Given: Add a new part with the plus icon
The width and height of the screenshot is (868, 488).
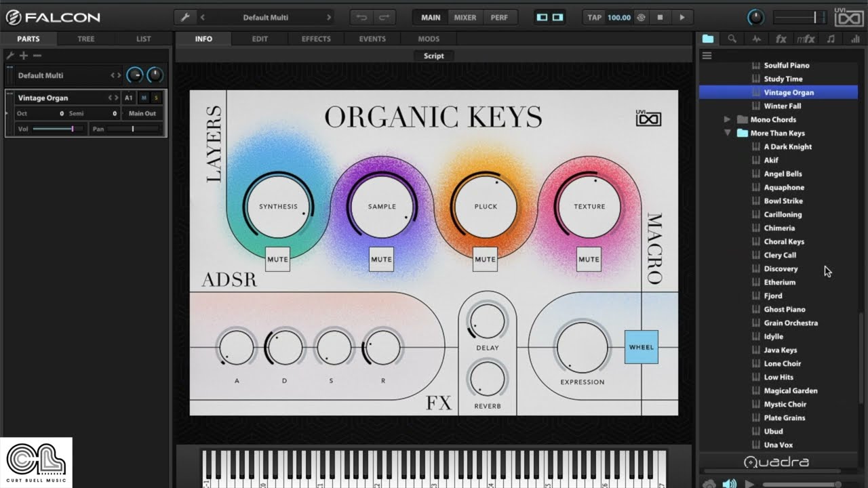Looking at the screenshot, I should point(24,56).
